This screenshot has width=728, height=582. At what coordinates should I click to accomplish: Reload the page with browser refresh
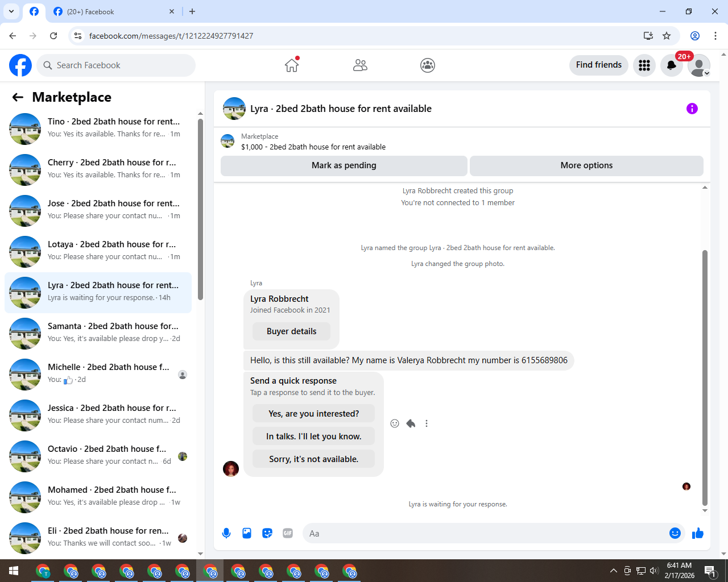coord(53,36)
